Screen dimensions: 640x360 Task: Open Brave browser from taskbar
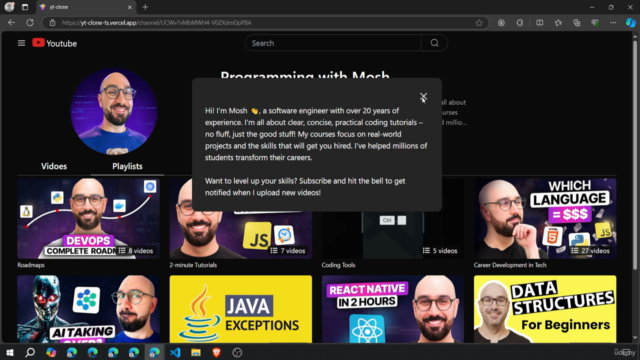click(x=216, y=352)
